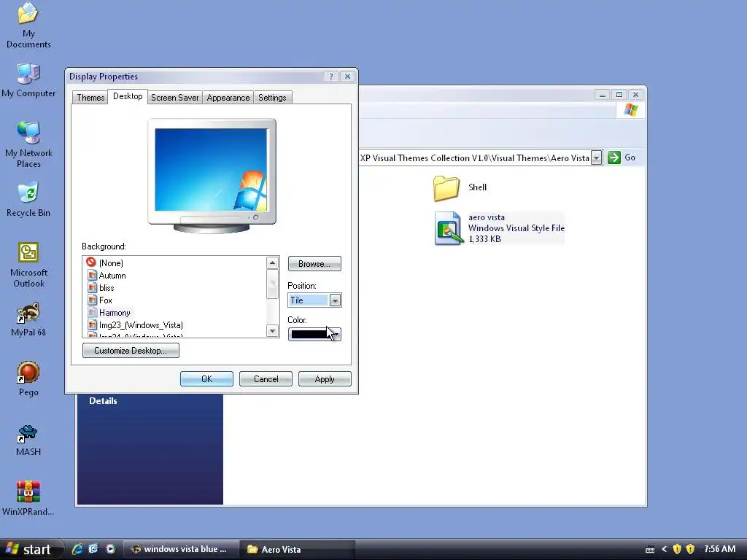This screenshot has height=560, width=747.
Task: Maximize the Aero Vista explorer window
Action: [x=619, y=94]
